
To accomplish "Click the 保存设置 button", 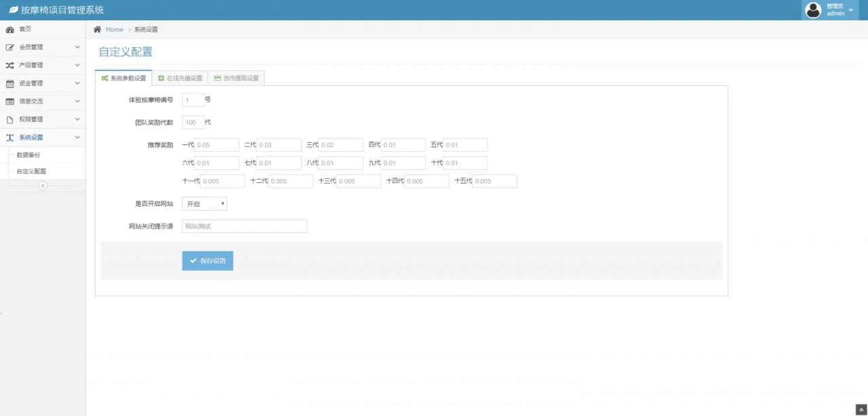I will [208, 261].
